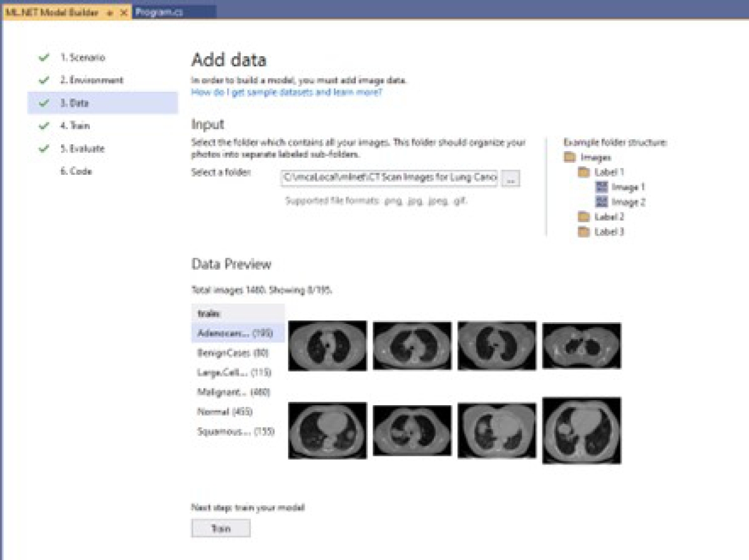
Task: Click the Label 3 folder icon
Action: [x=584, y=232]
